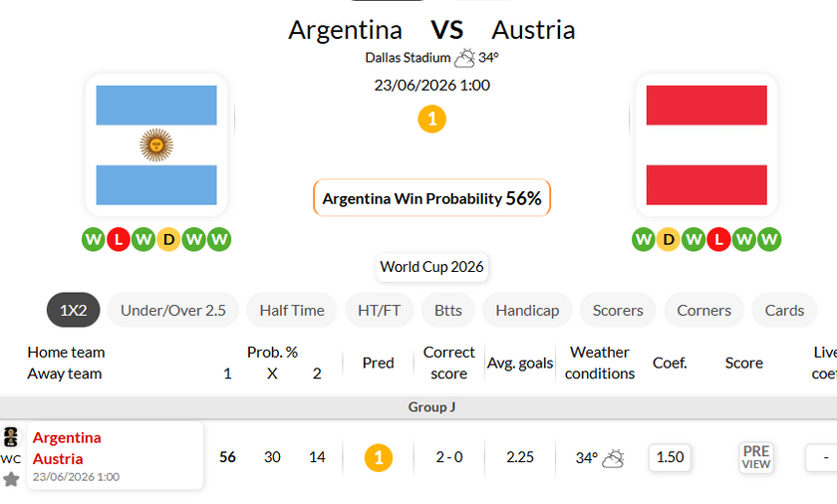Click the weather icon in the match row

tap(613, 458)
